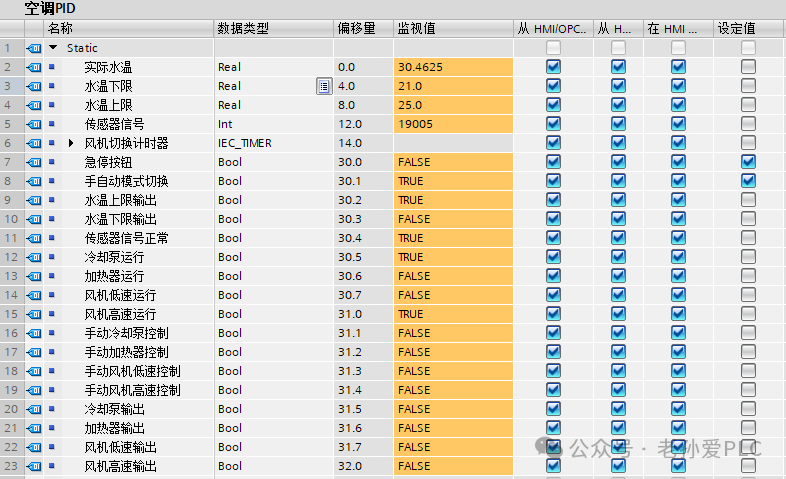Click the tag icon in row 水温下限
Screen dimensions: 786x479
click(34, 86)
